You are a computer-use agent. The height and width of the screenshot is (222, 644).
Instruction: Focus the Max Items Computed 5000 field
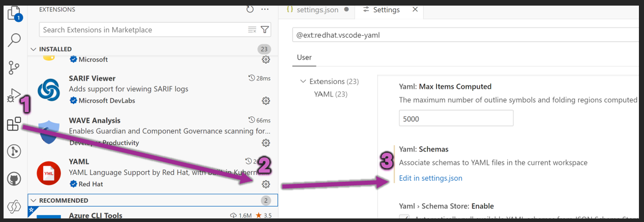click(x=456, y=118)
